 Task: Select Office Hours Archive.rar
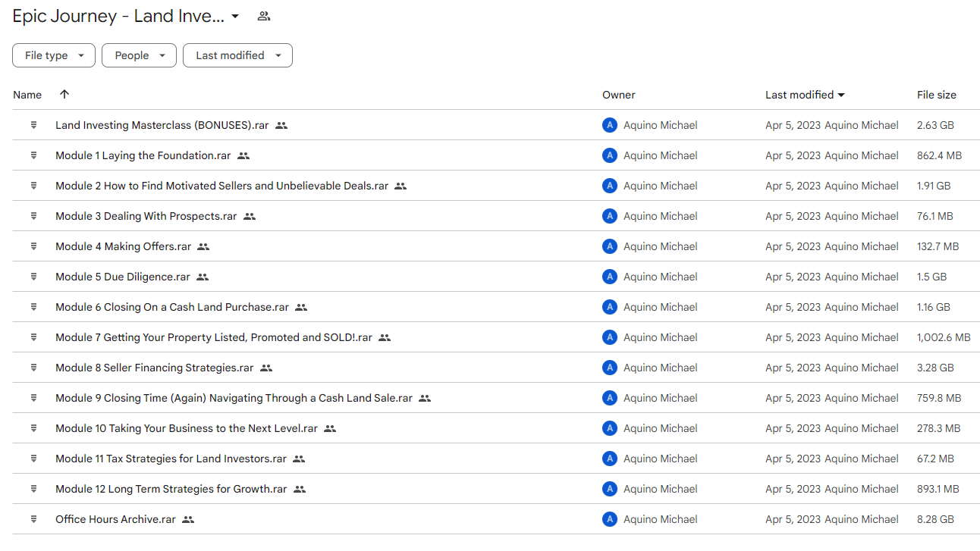pos(115,519)
